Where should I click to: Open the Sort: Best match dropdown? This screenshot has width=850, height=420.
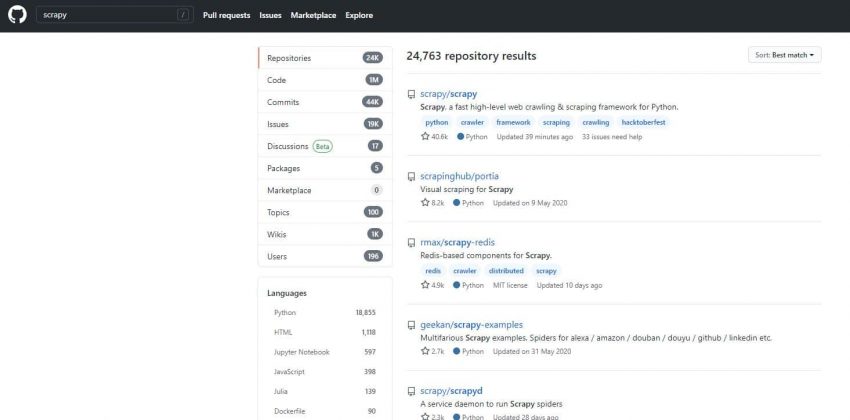784,55
